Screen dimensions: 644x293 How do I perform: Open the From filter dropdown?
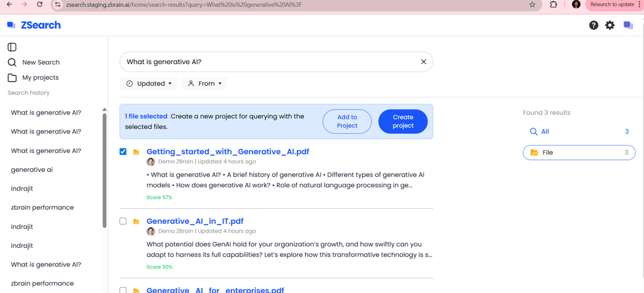coord(204,84)
